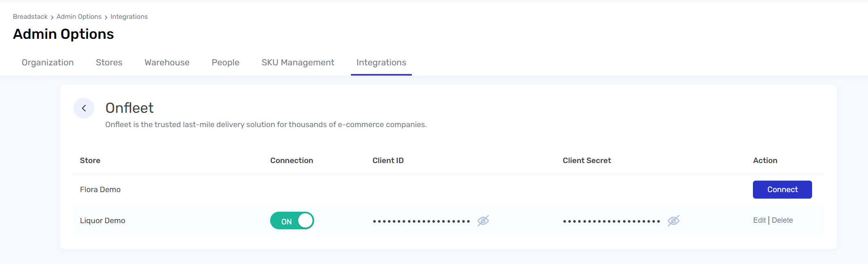Click the Action column header
This screenshot has height=264, width=868.
point(765,161)
